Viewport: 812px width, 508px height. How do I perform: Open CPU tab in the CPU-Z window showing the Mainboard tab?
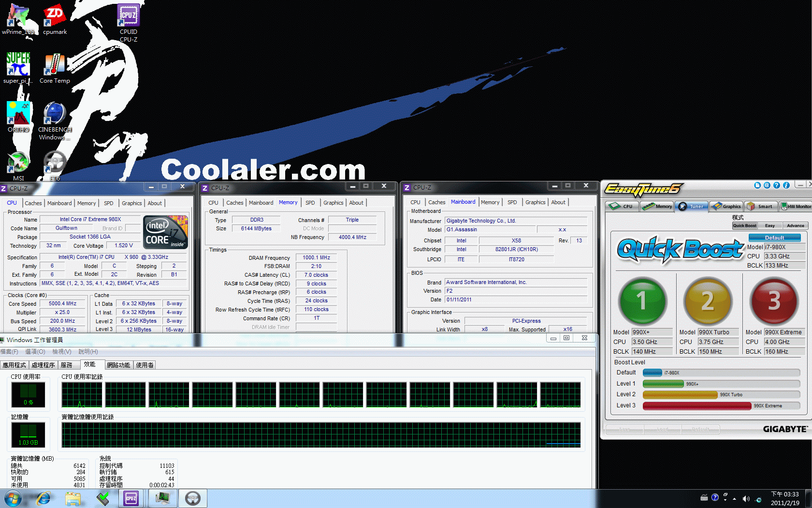click(x=415, y=202)
